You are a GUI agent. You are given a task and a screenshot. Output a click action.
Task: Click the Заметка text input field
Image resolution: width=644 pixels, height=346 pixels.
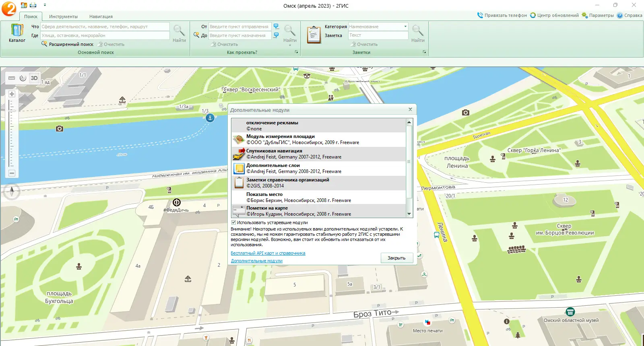(378, 35)
